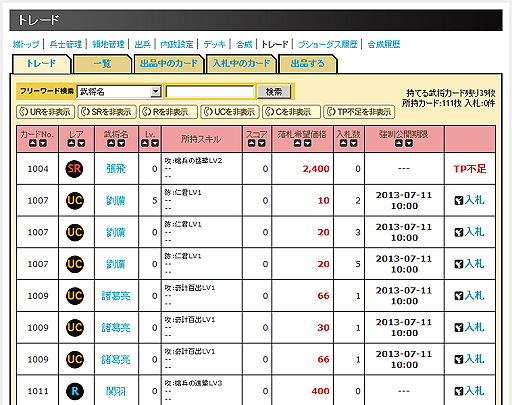
Task: Open the デッキ navigation link
Action: click(214, 44)
